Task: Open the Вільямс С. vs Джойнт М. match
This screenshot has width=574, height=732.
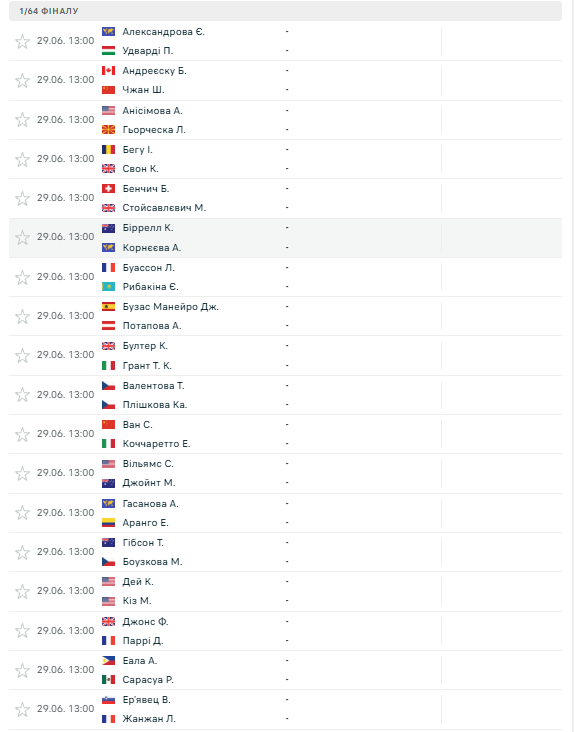Action: pos(285,473)
